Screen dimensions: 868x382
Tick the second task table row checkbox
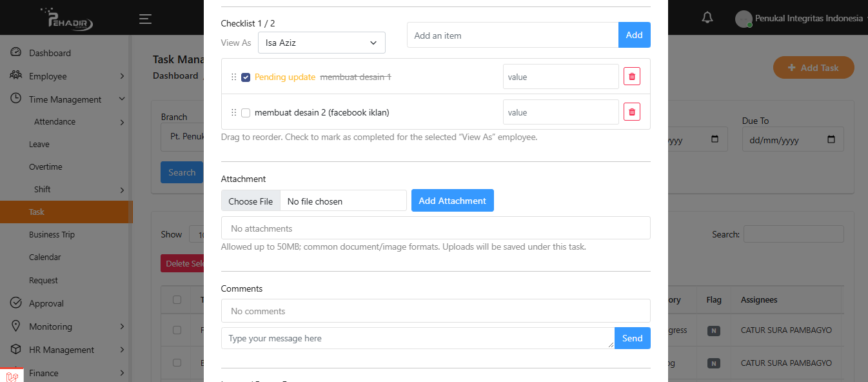coord(177,363)
